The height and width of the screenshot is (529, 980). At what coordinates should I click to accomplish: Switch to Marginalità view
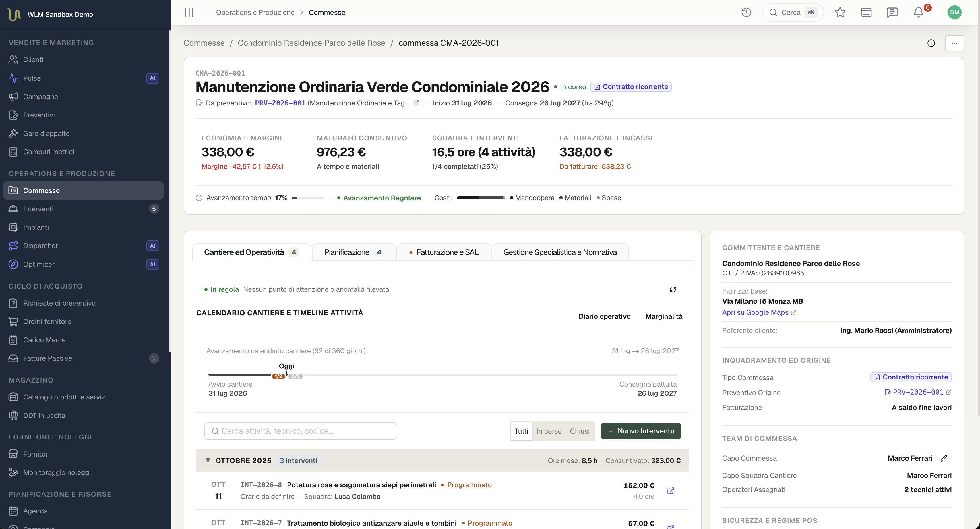pos(663,316)
